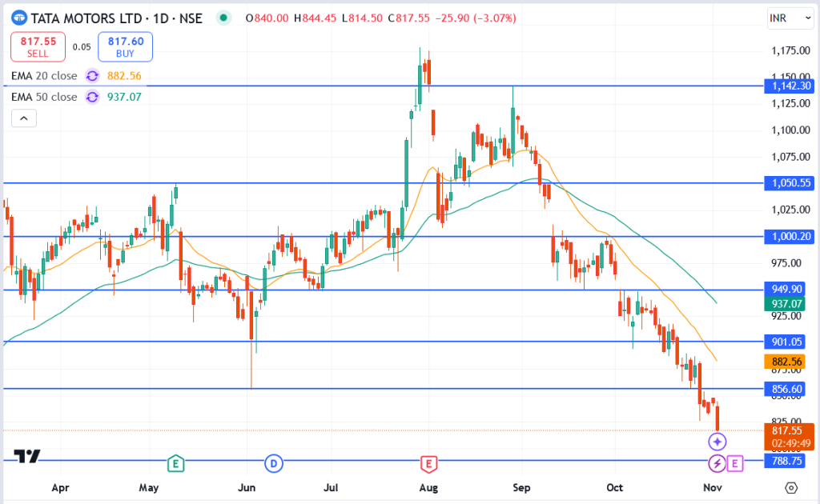820x504 pixels.
Task: Select the 1,000.20 horizontal line label
Action: coord(789,237)
